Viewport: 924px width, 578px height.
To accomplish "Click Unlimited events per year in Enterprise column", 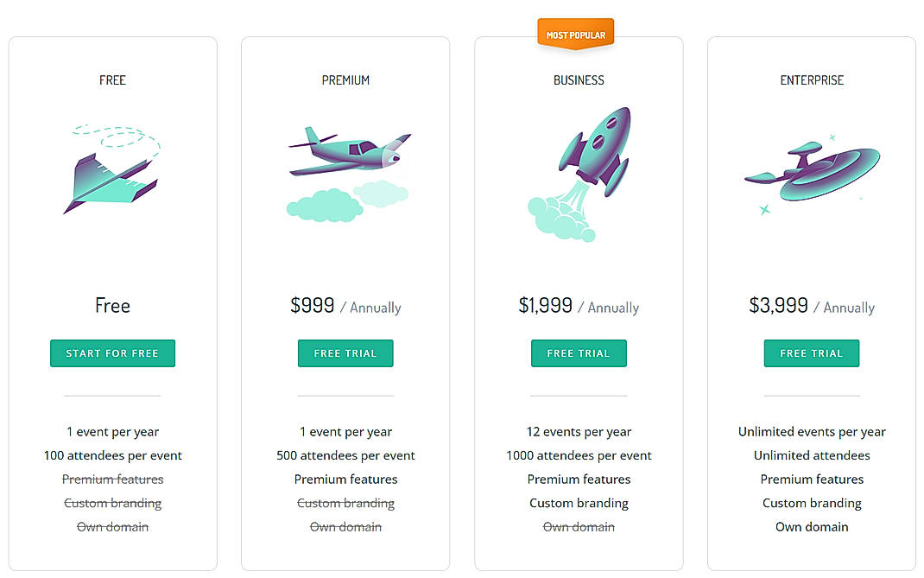I will 812,431.
